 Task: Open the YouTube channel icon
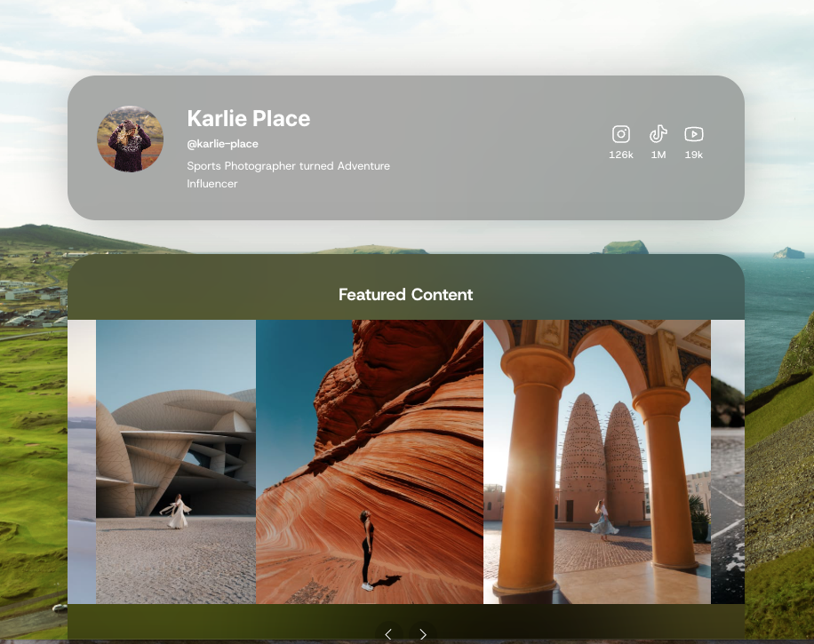[x=693, y=134]
